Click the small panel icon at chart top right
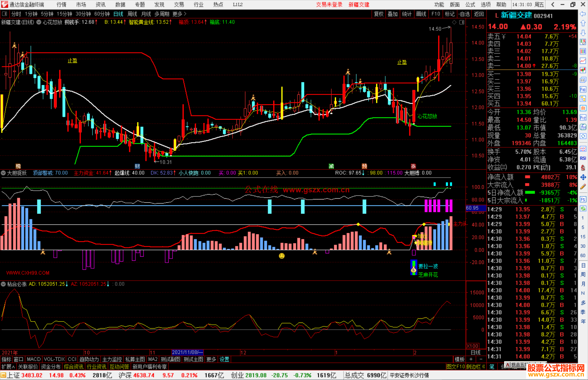Image resolution: width=588 pixels, height=380 pixels. [462, 22]
